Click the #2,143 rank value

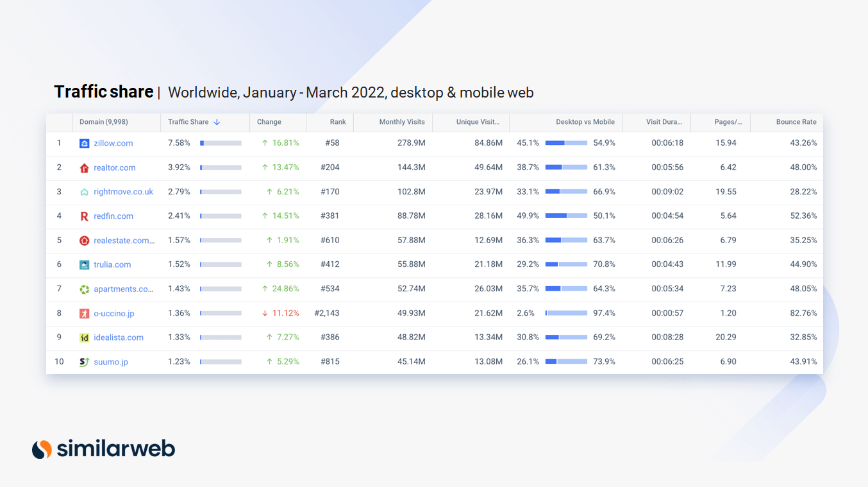click(x=327, y=313)
